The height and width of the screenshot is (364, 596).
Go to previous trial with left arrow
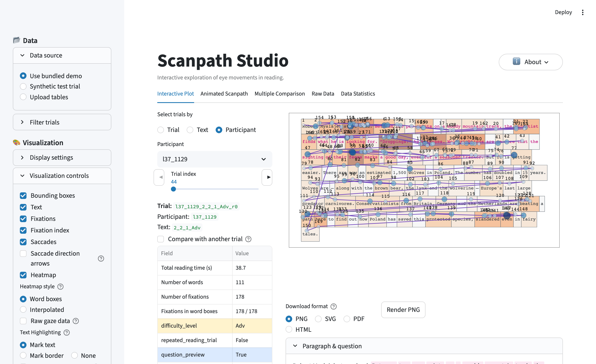[x=159, y=177]
